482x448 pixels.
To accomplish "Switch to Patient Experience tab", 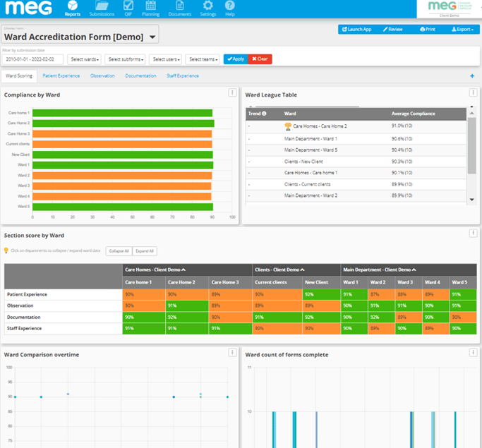I will point(61,76).
